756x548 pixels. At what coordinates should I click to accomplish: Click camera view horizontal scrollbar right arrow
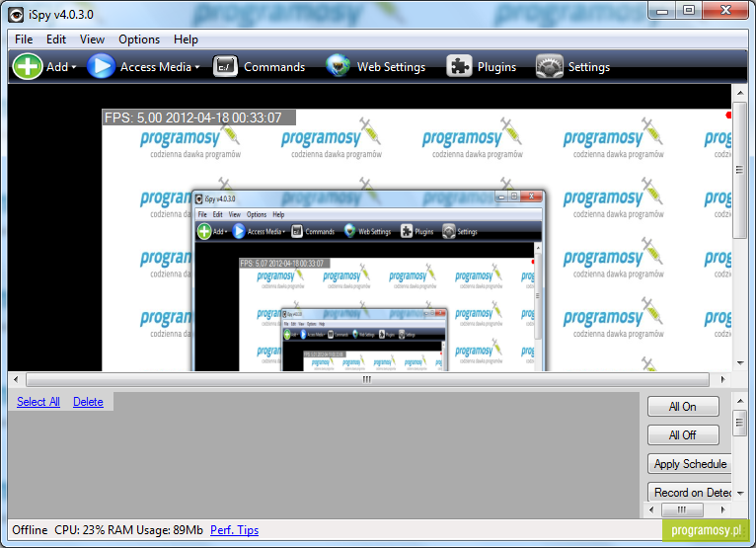[x=722, y=379]
